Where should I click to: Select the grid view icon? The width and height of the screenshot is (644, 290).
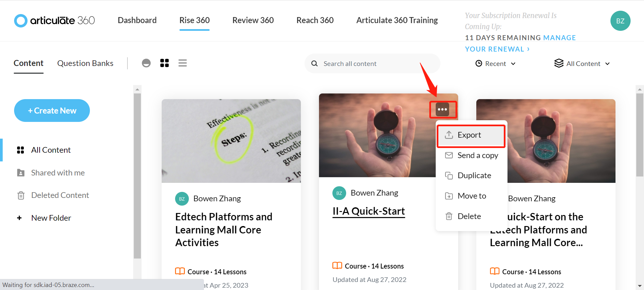coord(164,63)
